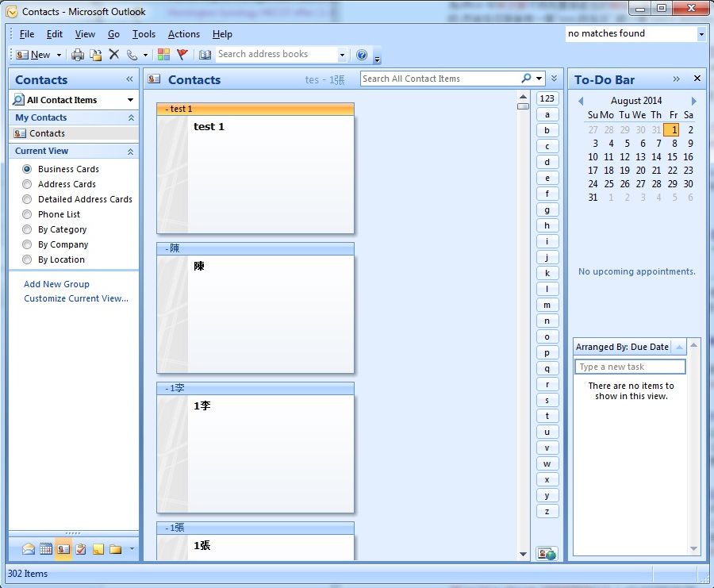Click search magnifier in contact search box

coord(526,79)
